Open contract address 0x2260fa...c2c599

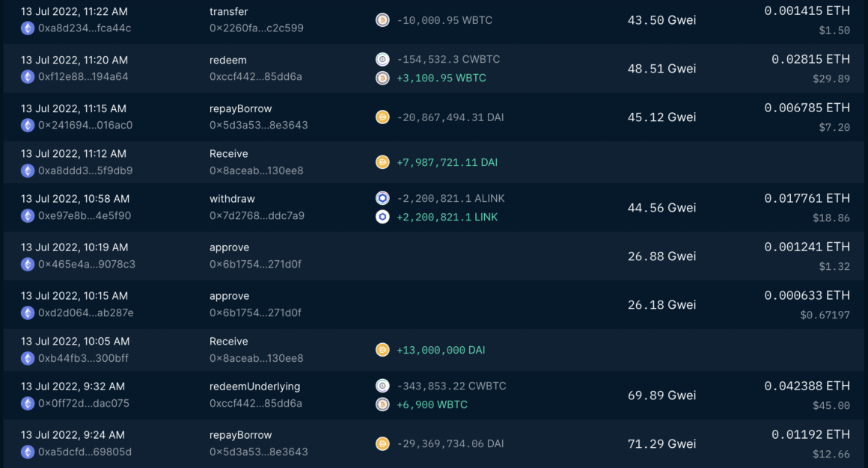click(256, 28)
